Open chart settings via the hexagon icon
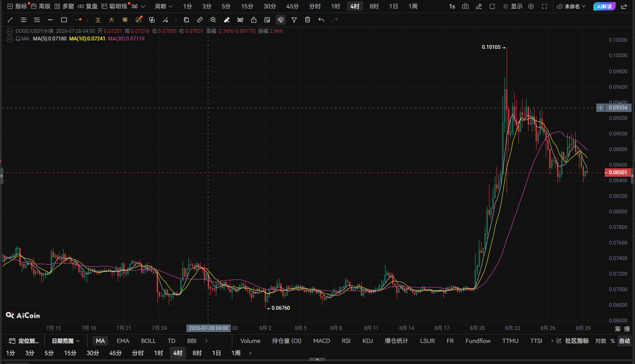The width and height of the screenshot is (635, 364). coord(531,6)
